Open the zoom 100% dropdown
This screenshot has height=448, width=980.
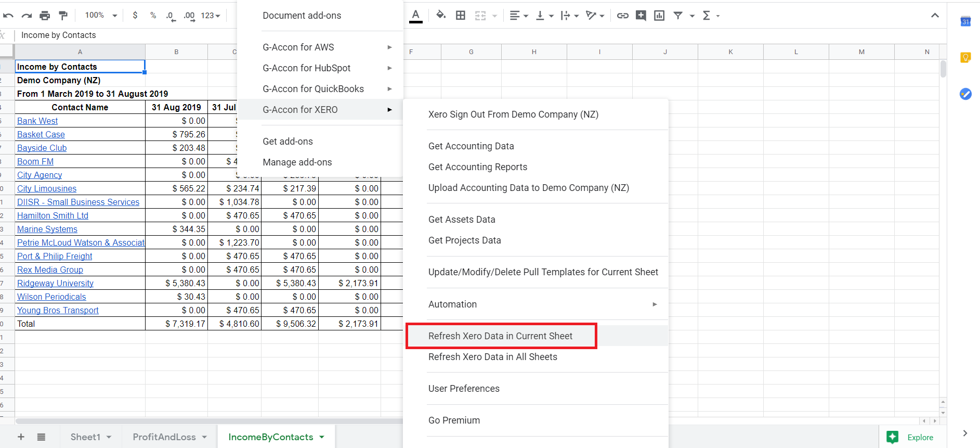point(101,16)
